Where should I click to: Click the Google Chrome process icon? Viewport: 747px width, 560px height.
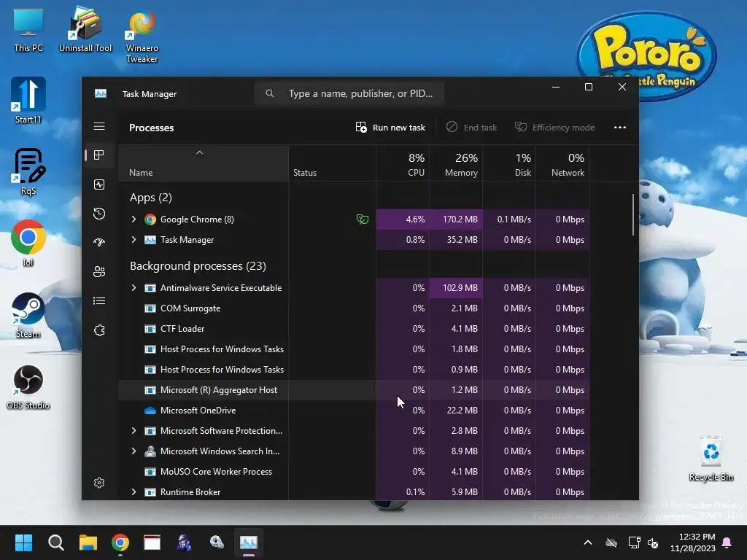click(150, 219)
